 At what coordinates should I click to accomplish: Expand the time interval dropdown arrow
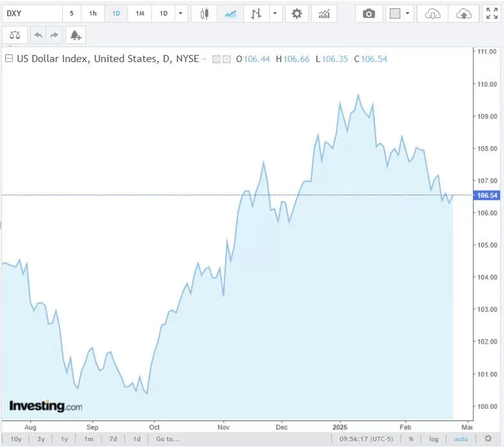click(181, 14)
